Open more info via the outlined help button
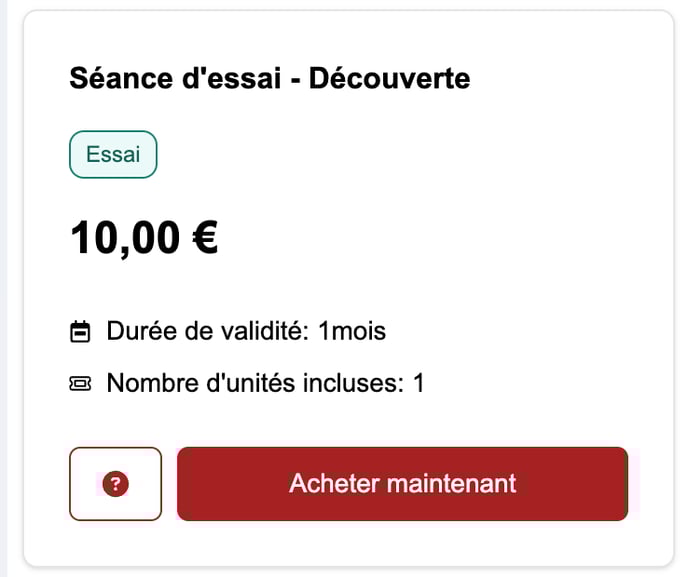The width and height of the screenshot is (688, 577). point(115,484)
